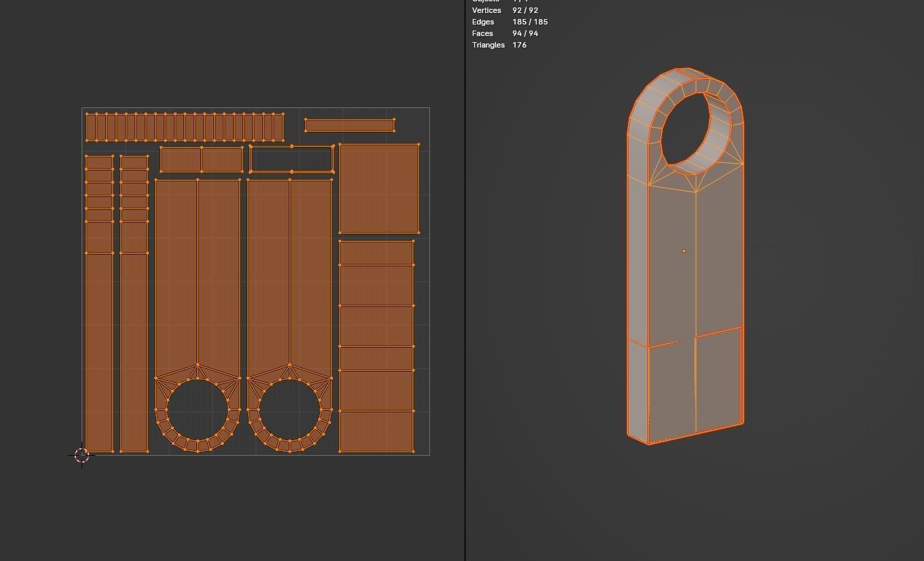Click the Edges label in statistics overlay
924x561 pixels.
pyautogui.click(x=483, y=22)
